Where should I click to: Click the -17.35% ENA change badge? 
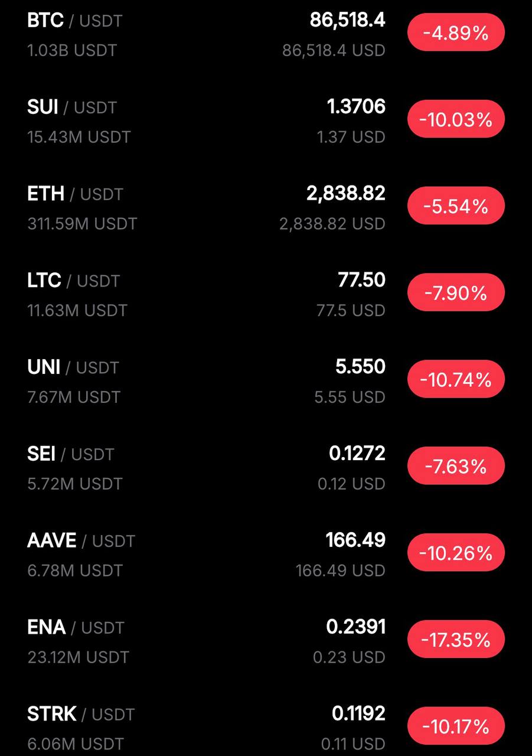coord(456,640)
